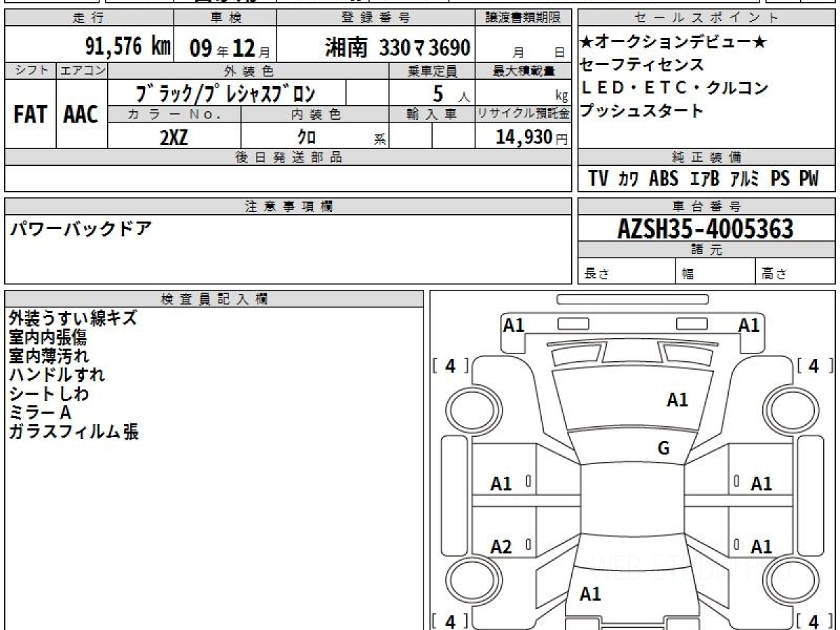This screenshot has height=630, width=840.
Task: Click the A2 damage mark on car diagram
Action: 501,547
